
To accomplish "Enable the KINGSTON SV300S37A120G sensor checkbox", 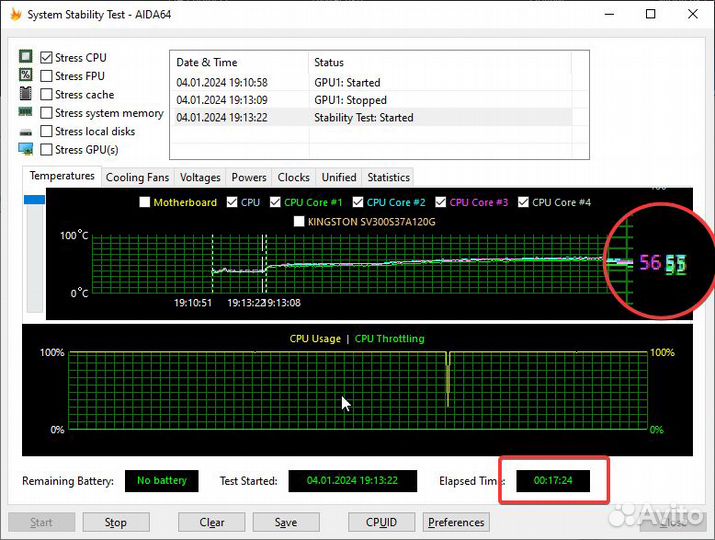I will 299,221.
